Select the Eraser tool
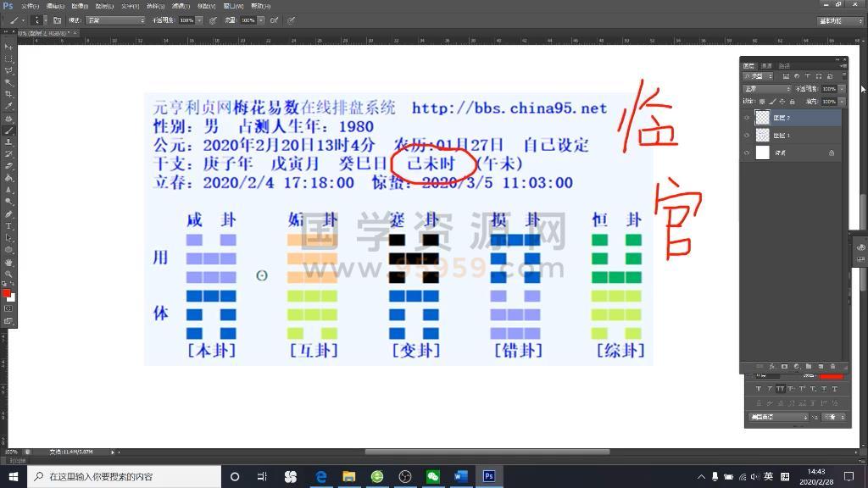The height and width of the screenshot is (488, 868). click(x=8, y=166)
